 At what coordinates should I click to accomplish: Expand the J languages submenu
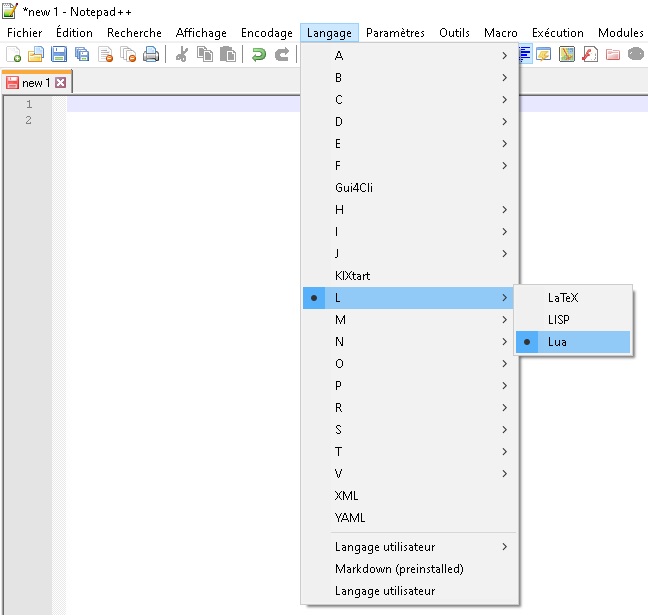[x=410, y=253]
